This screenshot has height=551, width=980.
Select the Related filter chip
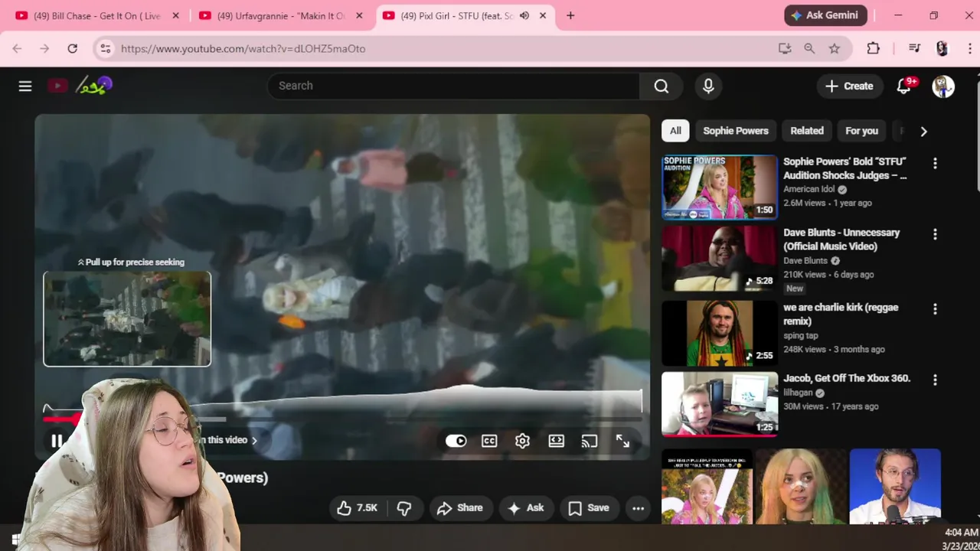click(807, 131)
